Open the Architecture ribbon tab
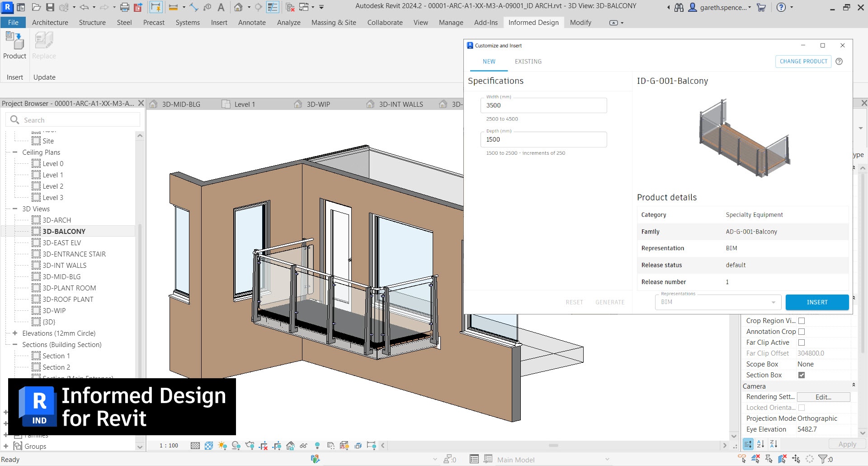Screen dimensions: 868x466 (50, 23)
